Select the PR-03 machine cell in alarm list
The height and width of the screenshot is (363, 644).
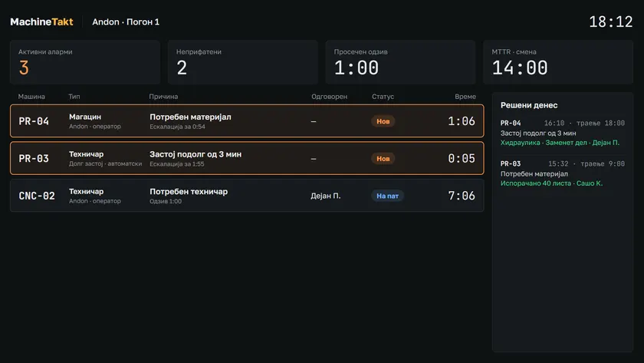tap(34, 159)
